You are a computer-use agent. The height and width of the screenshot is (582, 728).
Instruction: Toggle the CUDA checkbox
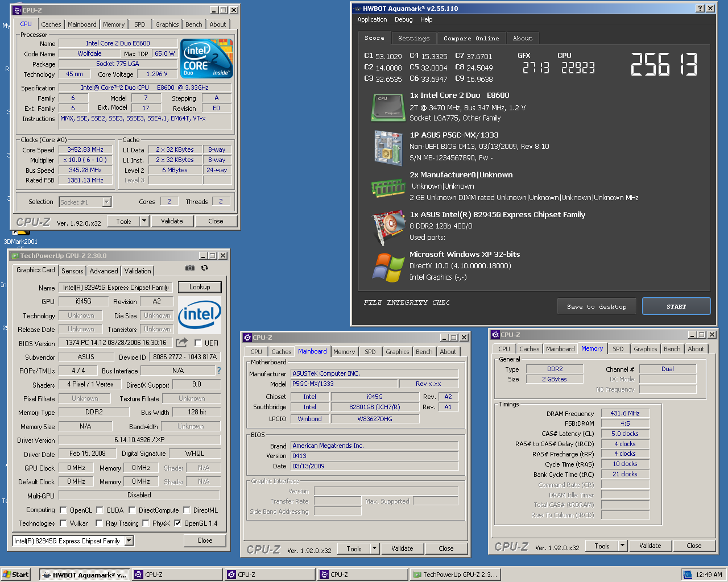(100, 510)
